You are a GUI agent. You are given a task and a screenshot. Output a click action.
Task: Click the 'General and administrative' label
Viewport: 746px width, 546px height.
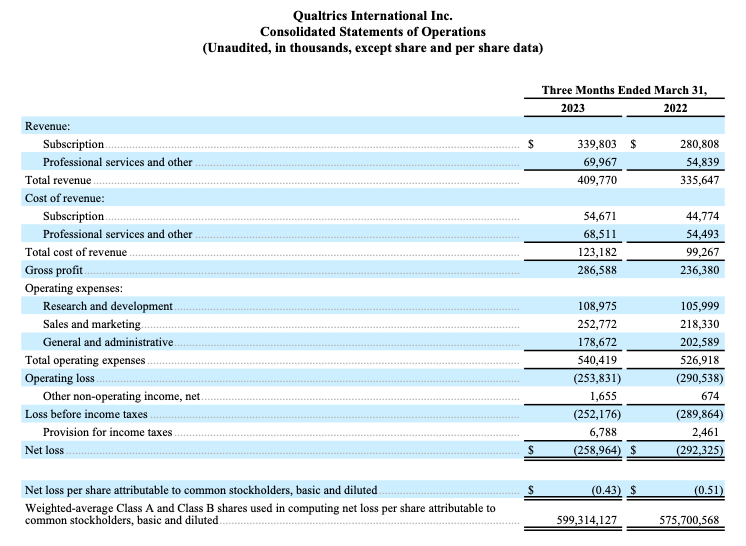coord(108,342)
